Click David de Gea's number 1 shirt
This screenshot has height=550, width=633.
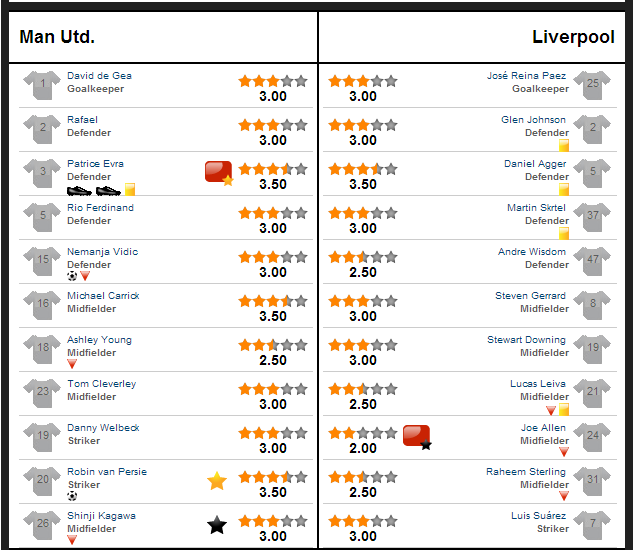click(42, 85)
